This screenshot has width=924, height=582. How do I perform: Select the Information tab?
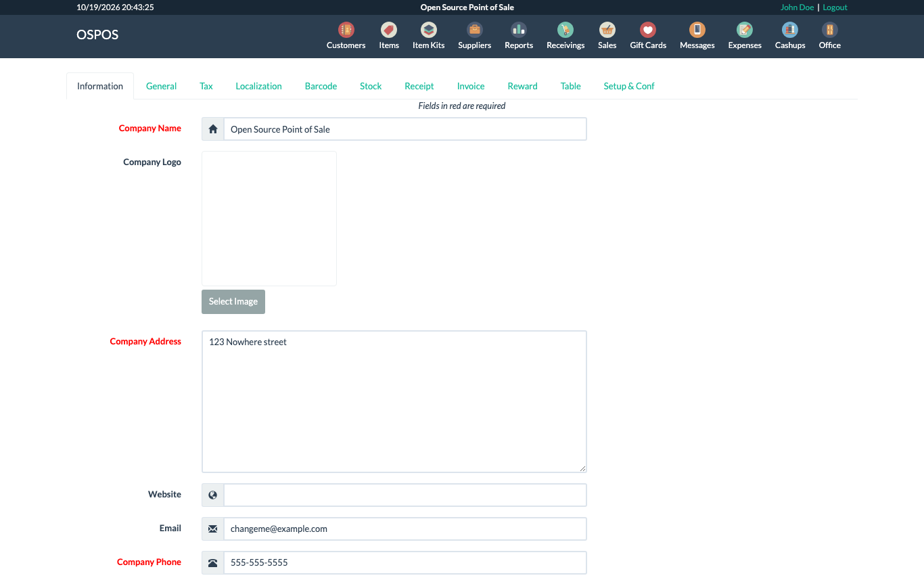100,86
